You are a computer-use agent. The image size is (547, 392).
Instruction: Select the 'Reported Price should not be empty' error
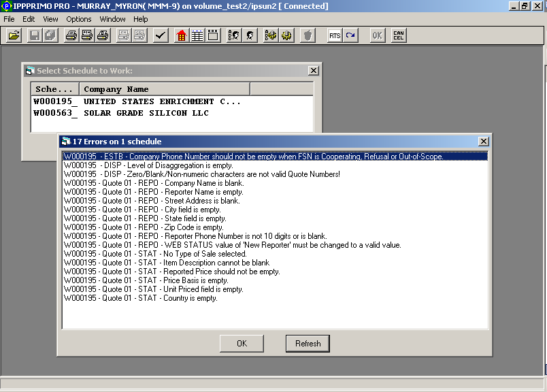click(x=275, y=272)
